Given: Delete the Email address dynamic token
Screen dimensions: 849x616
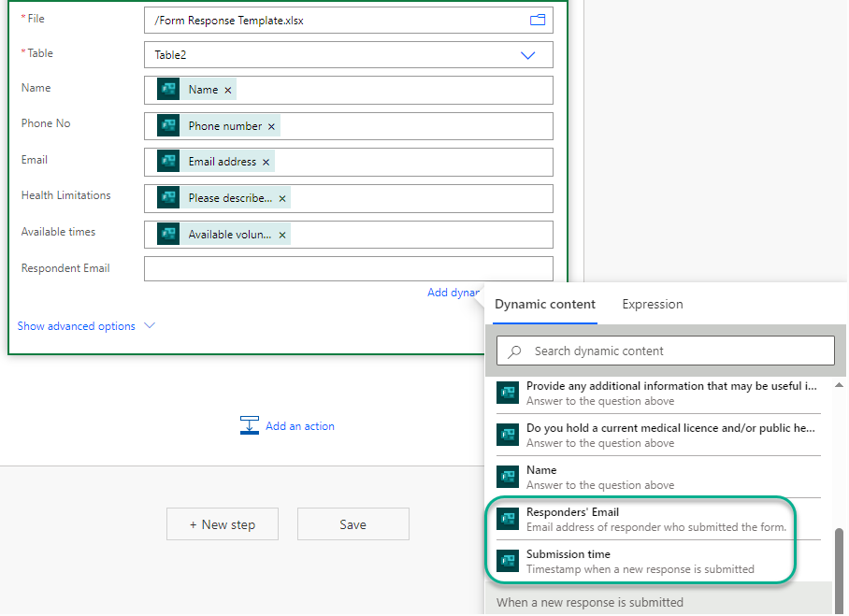Looking at the screenshot, I should 266,163.
